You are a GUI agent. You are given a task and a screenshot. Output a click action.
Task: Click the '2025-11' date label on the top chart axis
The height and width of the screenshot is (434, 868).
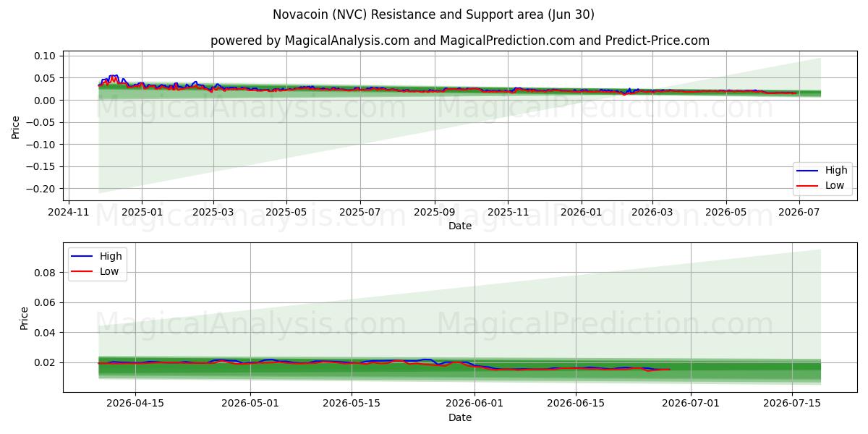(x=507, y=212)
